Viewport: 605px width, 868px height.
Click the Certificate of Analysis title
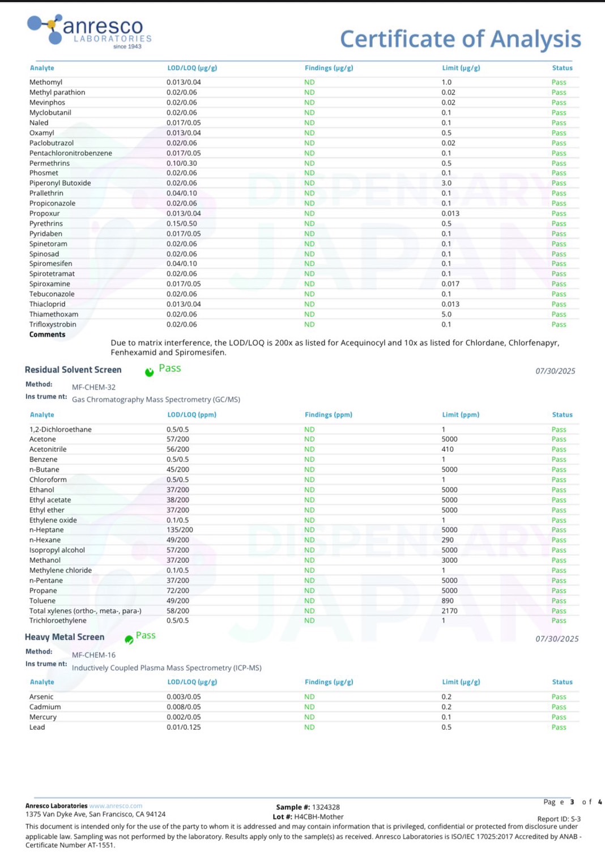tap(460, 39)
